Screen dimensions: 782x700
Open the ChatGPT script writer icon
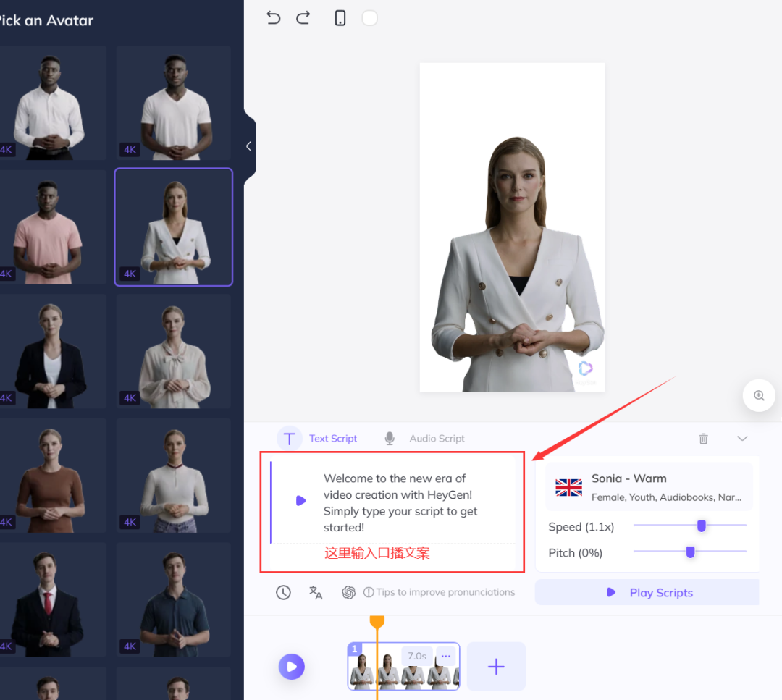(348, 592)
